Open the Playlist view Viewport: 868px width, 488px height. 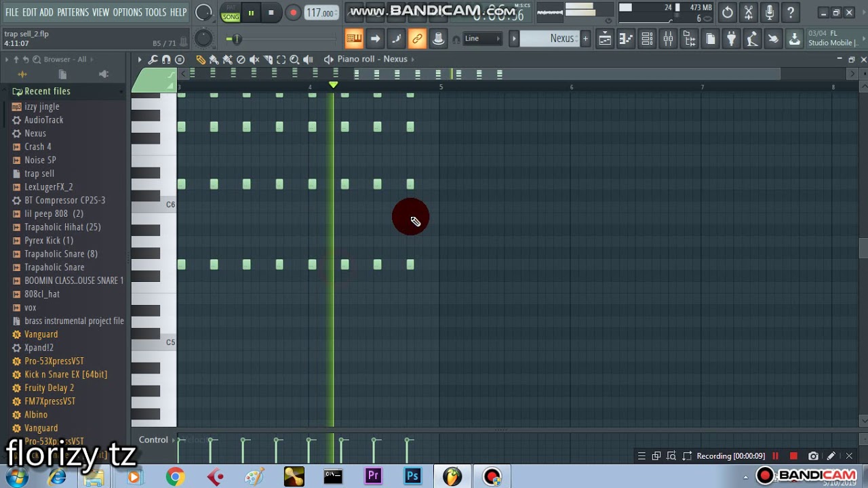pos(605,39)
